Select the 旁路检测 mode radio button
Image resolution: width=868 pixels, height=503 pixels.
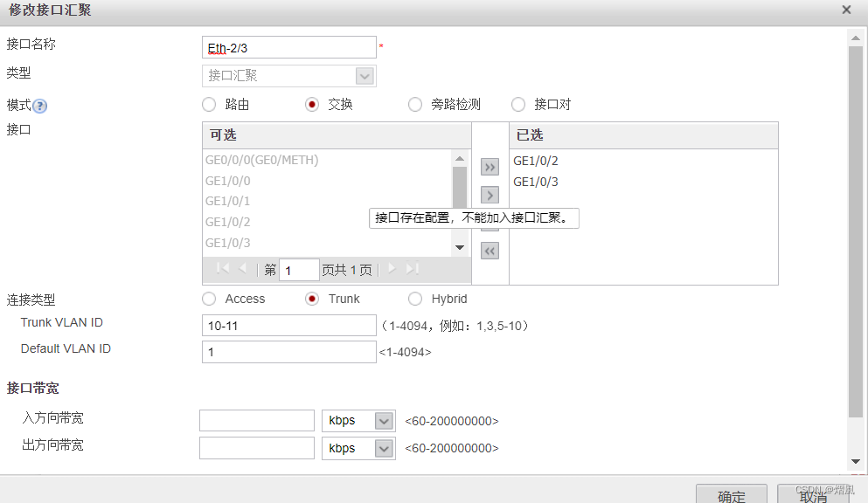pyautogui.click(x=415, y=105)
